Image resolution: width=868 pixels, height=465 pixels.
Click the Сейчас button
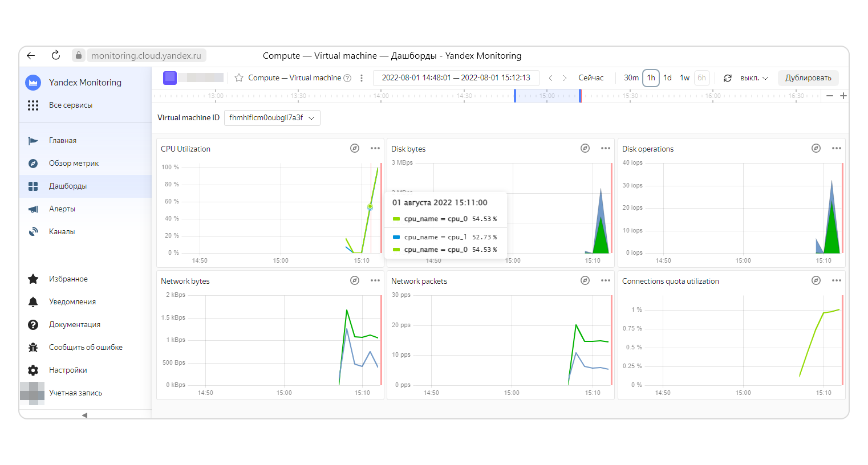point(591,78)
